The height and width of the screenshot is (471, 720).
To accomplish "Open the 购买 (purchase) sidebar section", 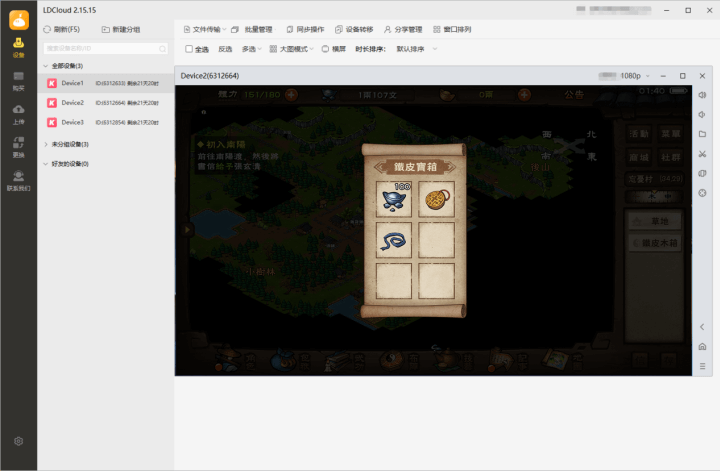I will coord(18,81).
